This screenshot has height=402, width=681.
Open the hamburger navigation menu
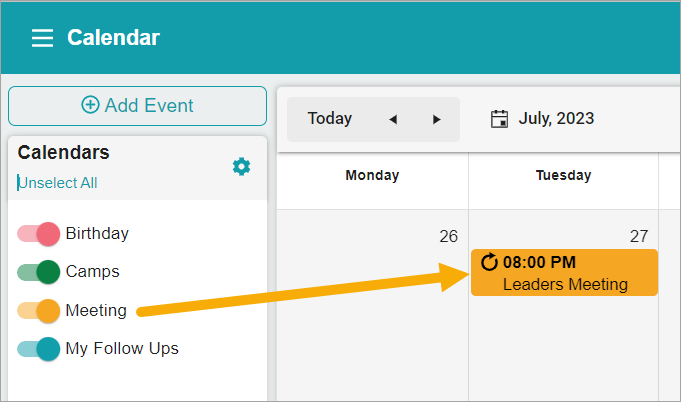(42, 38)
